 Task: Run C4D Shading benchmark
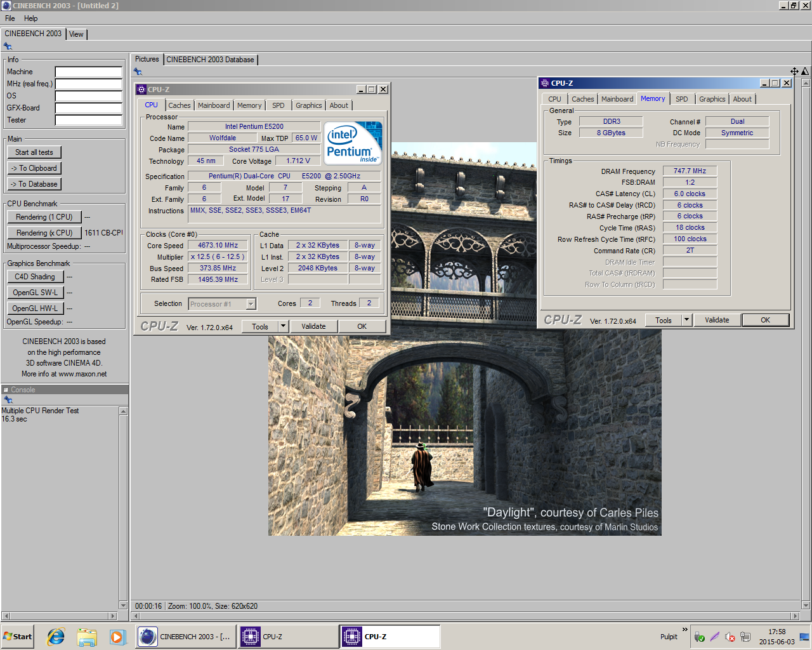pos(35,277)
